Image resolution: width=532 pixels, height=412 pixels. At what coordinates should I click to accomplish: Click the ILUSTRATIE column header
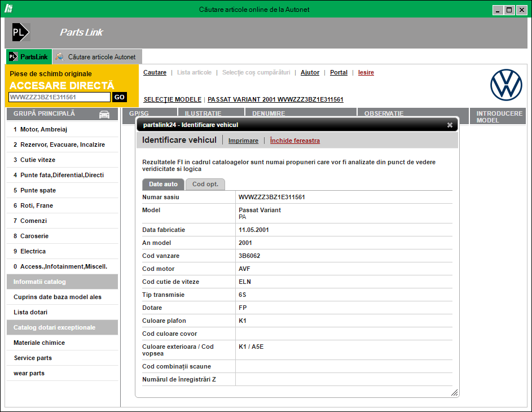211,113
